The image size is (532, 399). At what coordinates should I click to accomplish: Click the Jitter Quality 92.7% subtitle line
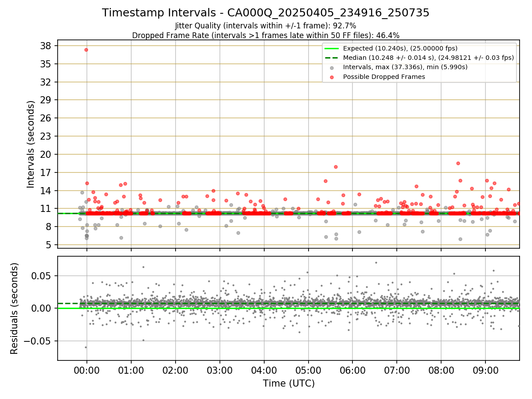[266, 26]
